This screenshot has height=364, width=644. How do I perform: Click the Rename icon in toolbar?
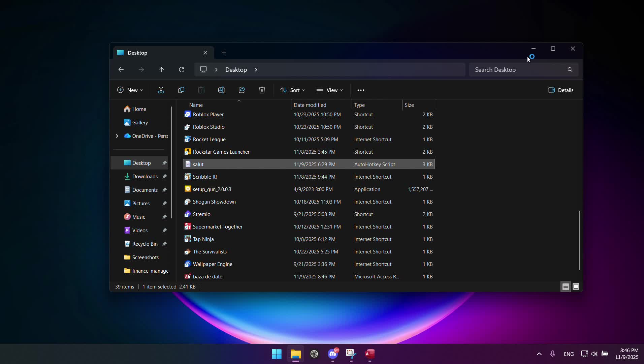pos(222,90)
